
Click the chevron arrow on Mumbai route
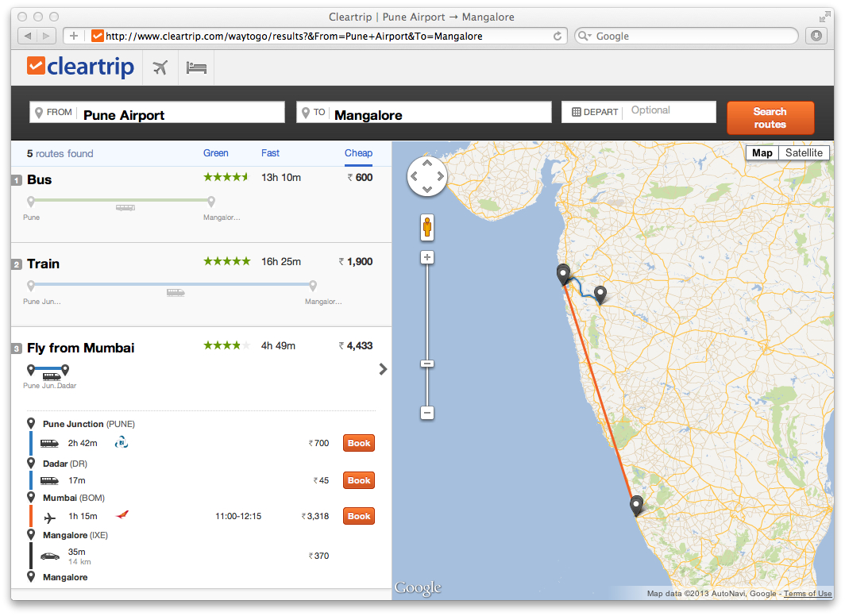coord(383,369)
